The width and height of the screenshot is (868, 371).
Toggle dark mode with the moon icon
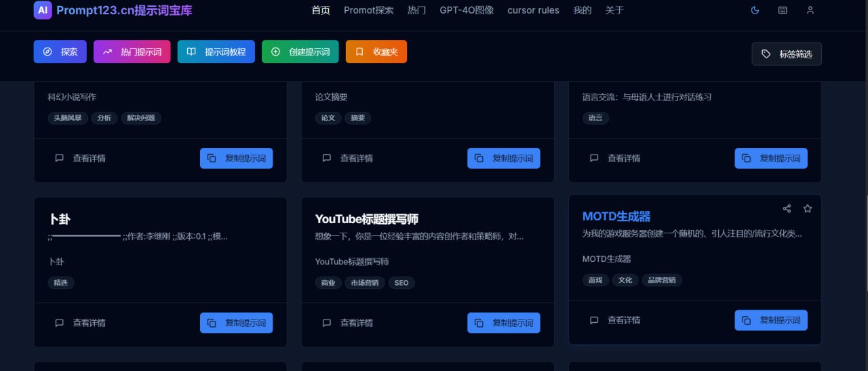point(755,10)
